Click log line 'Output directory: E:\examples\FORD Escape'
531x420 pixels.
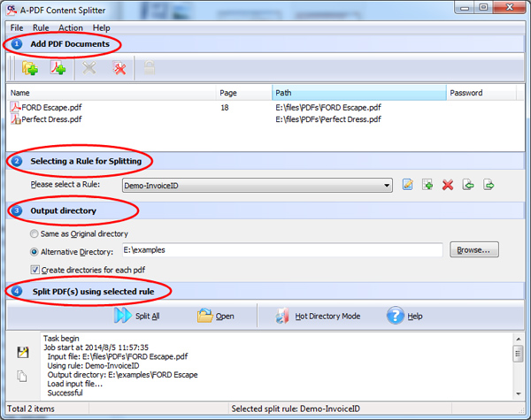123,375
